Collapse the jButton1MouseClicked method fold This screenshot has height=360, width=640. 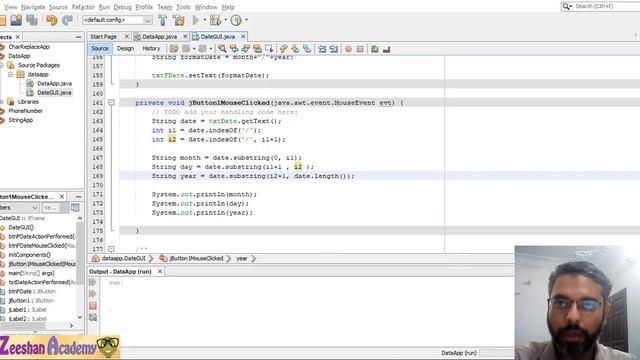coord(111,103)
